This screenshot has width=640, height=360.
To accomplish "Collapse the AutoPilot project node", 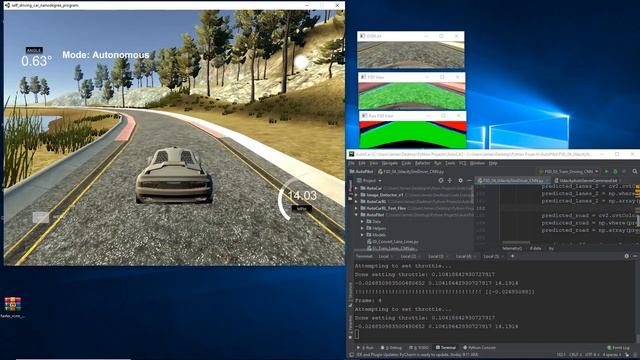I will pos(357,215).
